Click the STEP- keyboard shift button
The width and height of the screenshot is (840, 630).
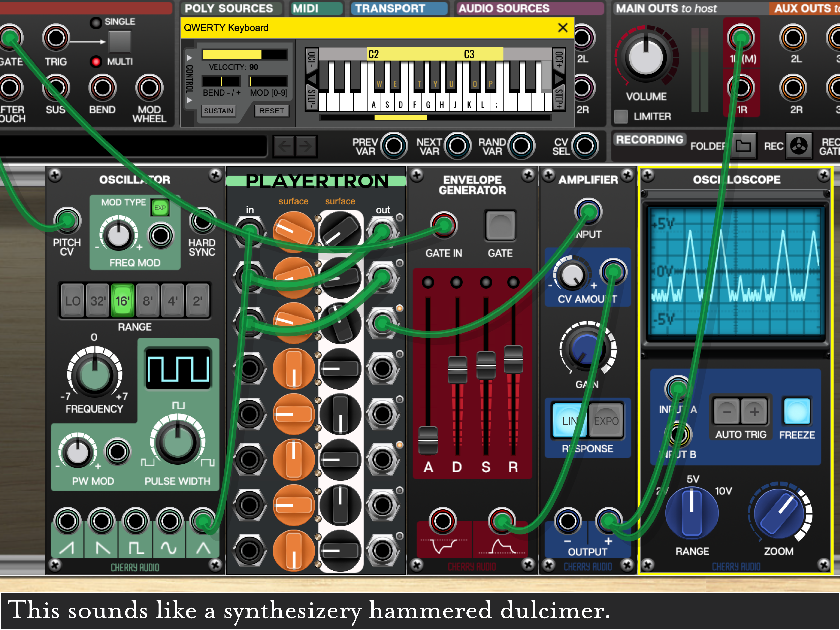point(312,98)
